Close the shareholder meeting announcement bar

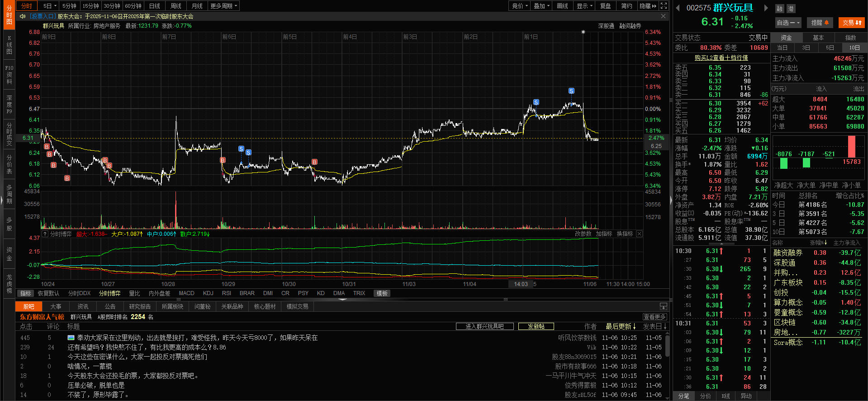(x=663, y=16)
